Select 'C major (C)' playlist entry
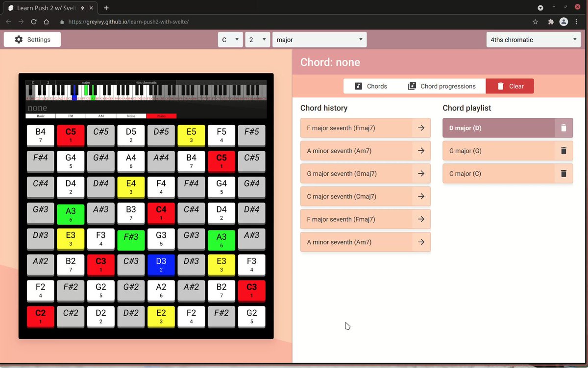 tap(498, 173)
